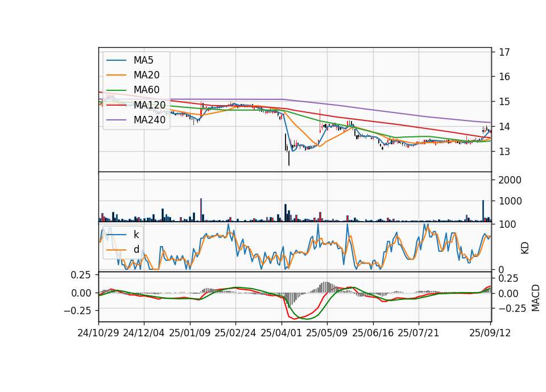The width and height of the screenshot is (546, 392).
Task: Click the 25/01/09 date axis label
Action: [x=190, y=333]
